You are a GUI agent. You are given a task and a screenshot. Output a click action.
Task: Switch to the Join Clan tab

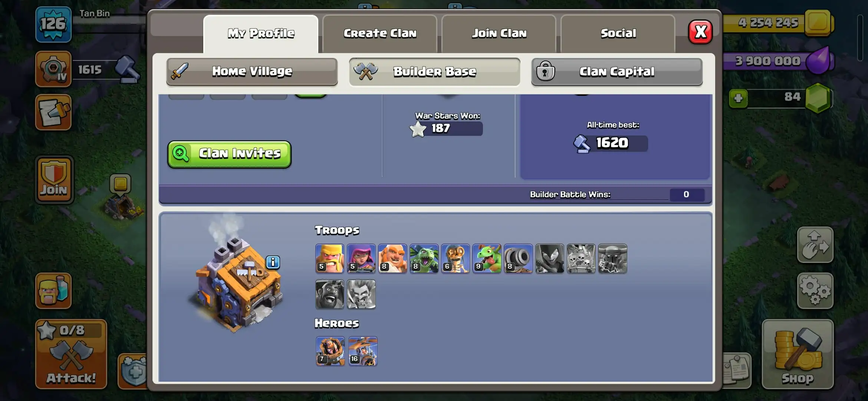click(499, 33)
